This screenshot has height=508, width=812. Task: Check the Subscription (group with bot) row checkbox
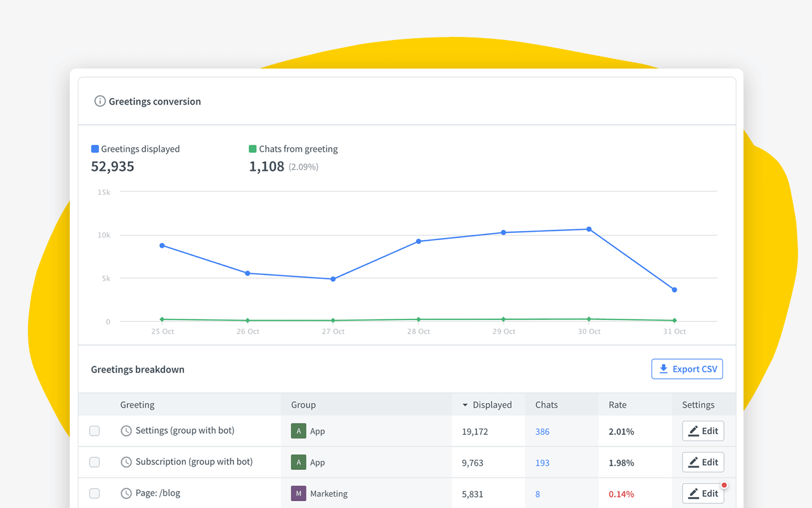95,462
